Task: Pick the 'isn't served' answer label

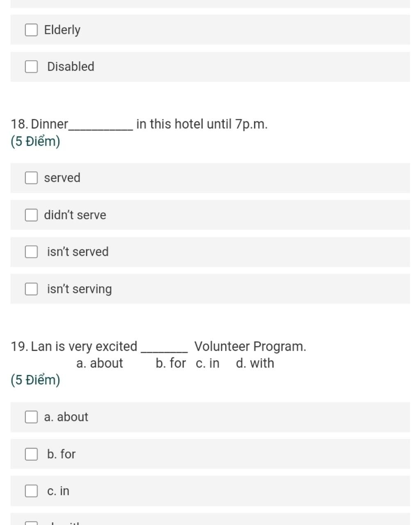Action: click(78, 252)
